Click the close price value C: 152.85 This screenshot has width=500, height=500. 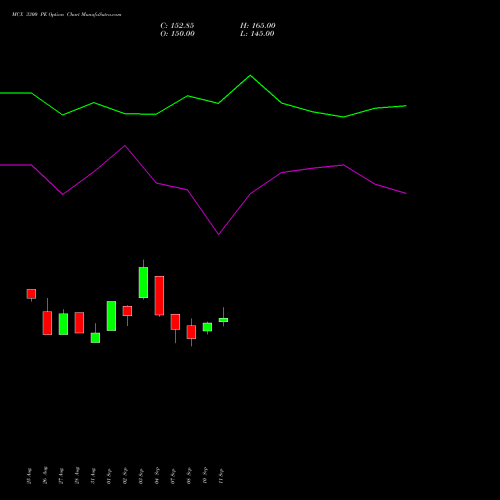177,26
